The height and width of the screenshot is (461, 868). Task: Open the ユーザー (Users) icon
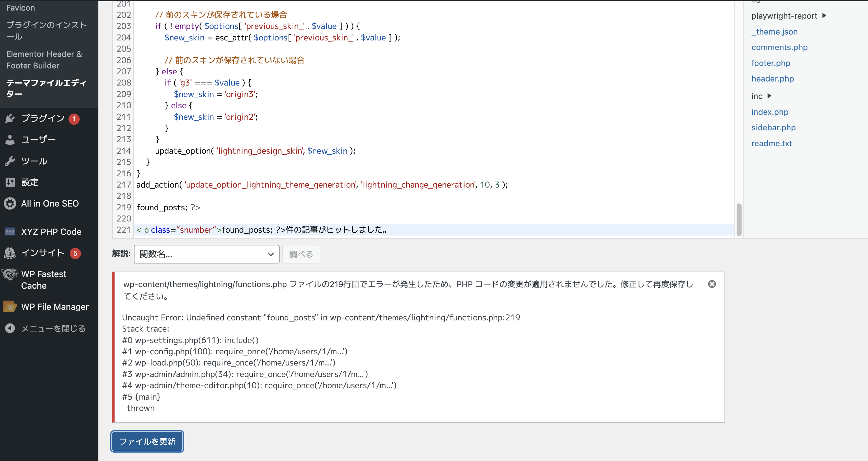pos(10,139)
